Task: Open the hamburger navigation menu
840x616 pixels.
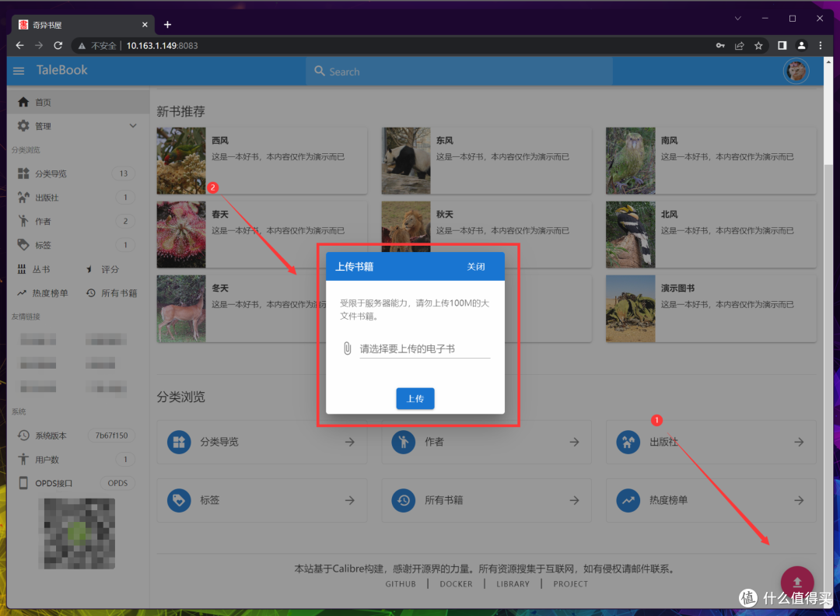Action: tap(19, 71)
